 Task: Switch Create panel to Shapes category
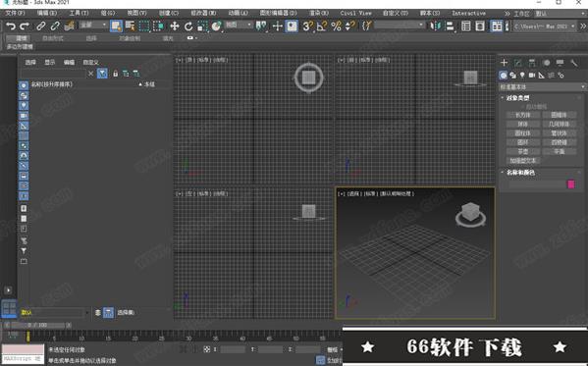tap(512, 76)
